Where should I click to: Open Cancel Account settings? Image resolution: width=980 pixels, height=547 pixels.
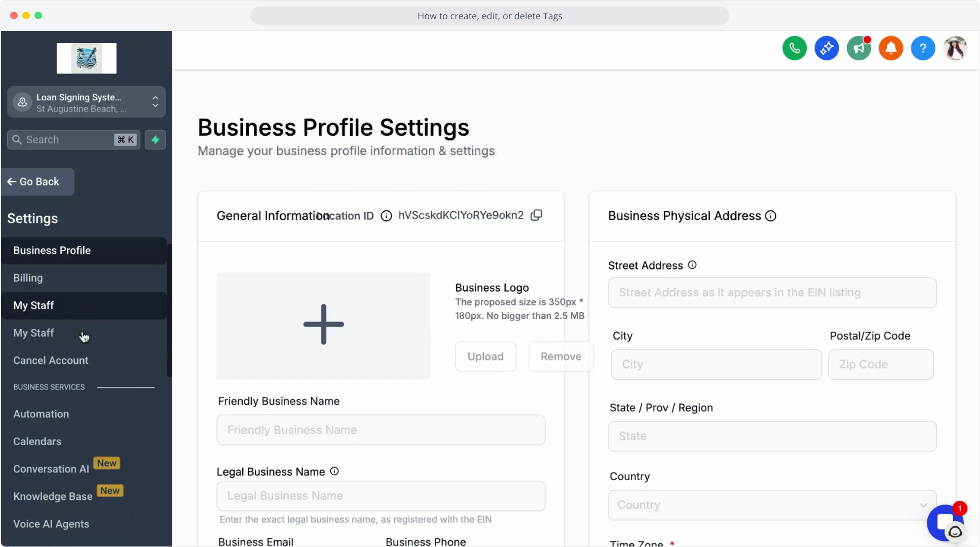pyautogui.click(x=84, y=361)
